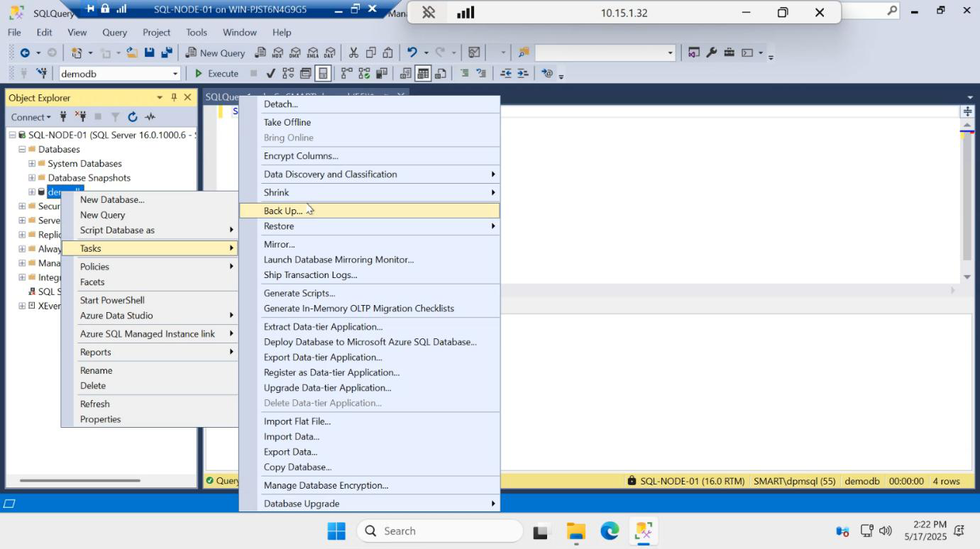Click Object Explorer Disconnect icon
Screen dimensions: 980x549
(x=81, y=117)
